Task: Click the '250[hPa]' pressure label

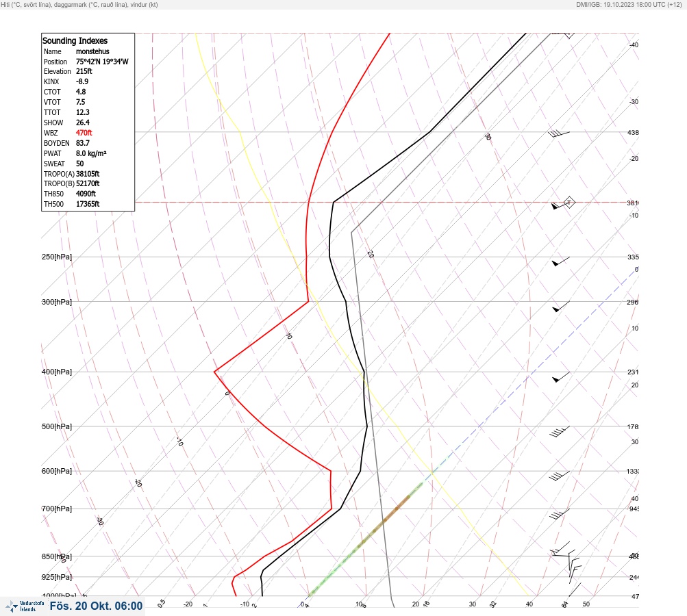Action: pos(57,257)
